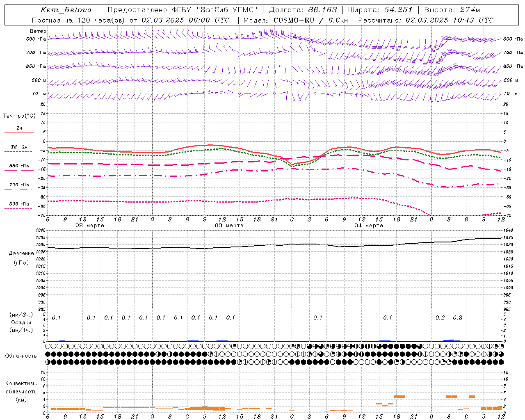Click the (гПа) pressure unit label
Viewport: 525px width, 420px height.
click(x=21, y=262)
